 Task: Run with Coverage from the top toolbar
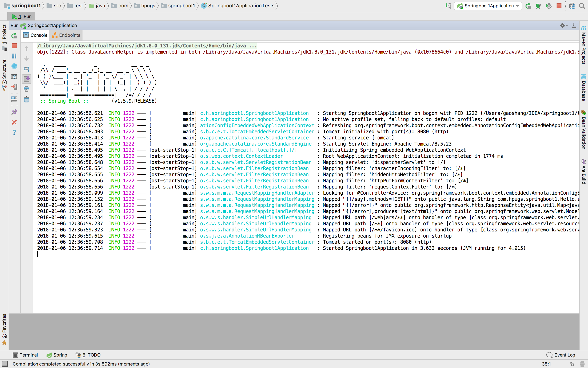(548, 6)
